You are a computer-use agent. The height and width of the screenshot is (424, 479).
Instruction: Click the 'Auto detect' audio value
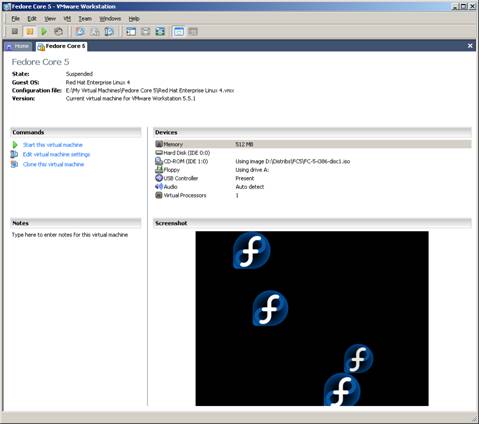click(250, 187)
